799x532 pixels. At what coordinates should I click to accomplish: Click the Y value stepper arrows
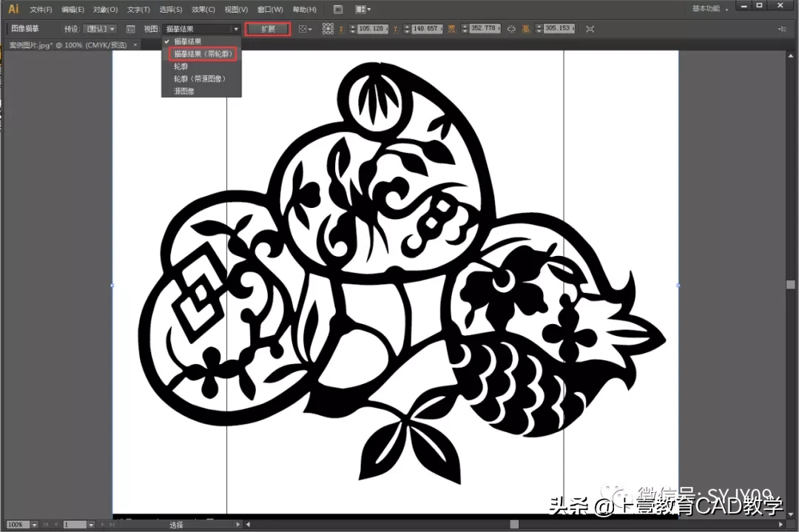(407, 29)
